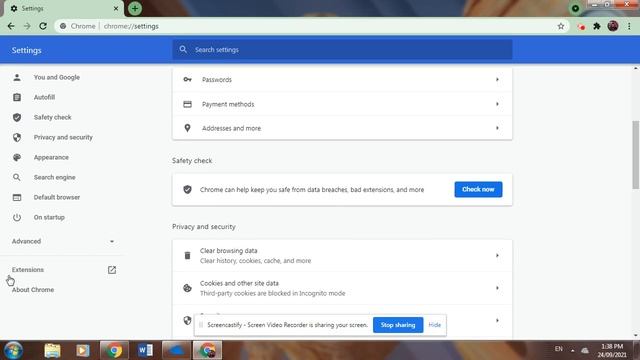The height and width of the screenshot is (360, 640).
Task: Open a new tab with plus button
Action: (x=135, y=8)
